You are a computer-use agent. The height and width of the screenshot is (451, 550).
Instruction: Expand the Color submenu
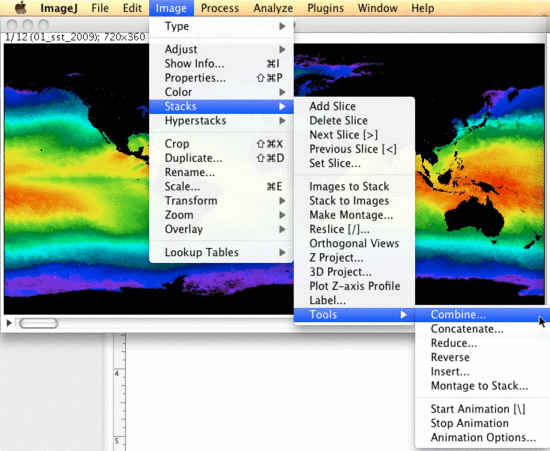click(221, 92)
